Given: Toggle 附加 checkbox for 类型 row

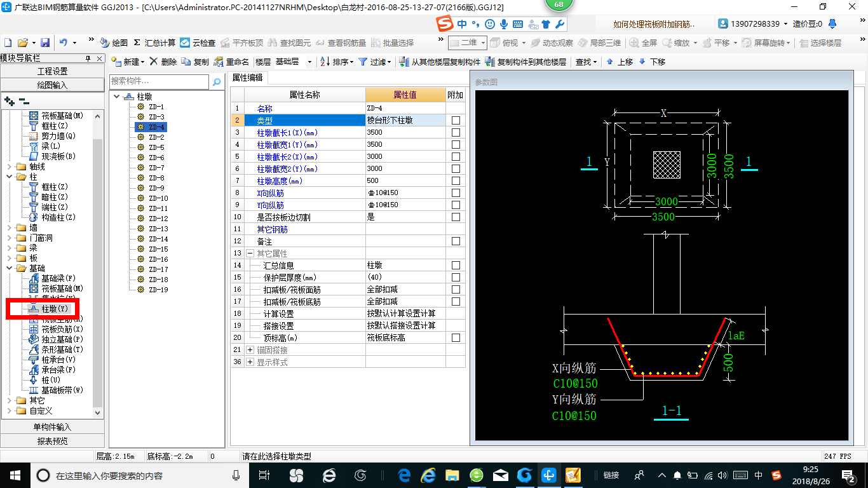Looking at the screenshot, I should click(456, 120).
